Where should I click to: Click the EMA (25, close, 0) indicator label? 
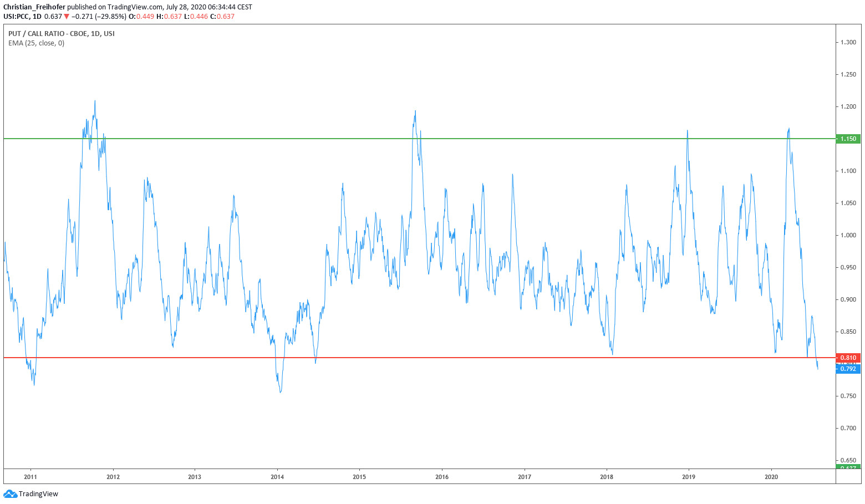[x=36, y=43]
